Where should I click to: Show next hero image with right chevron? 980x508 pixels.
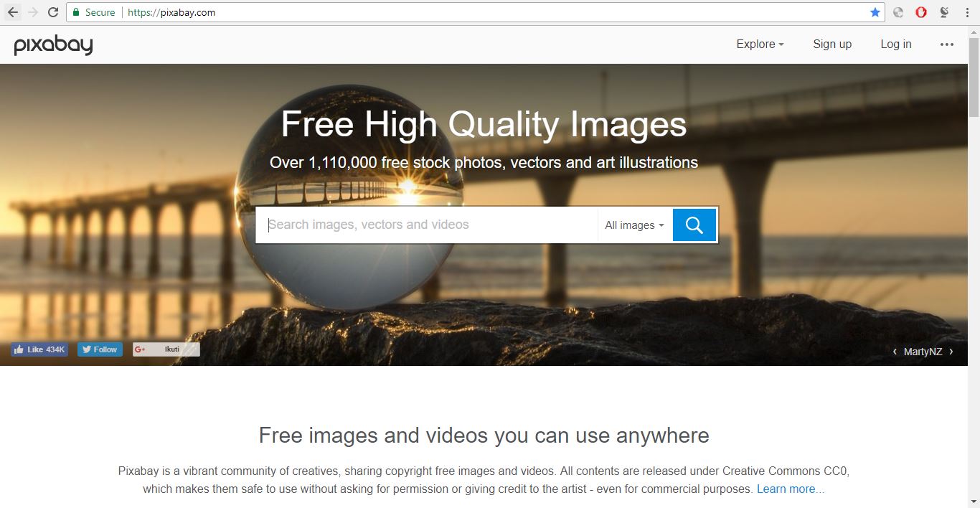[951, 352]
